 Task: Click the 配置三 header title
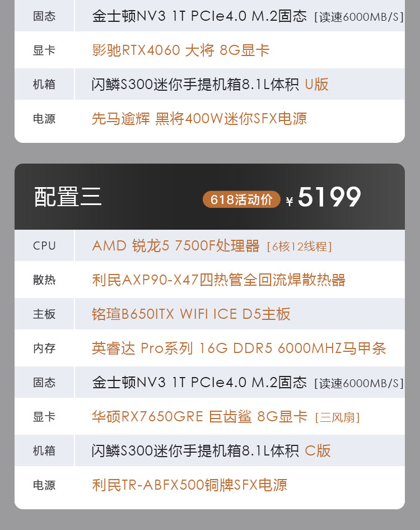(68, 197)
